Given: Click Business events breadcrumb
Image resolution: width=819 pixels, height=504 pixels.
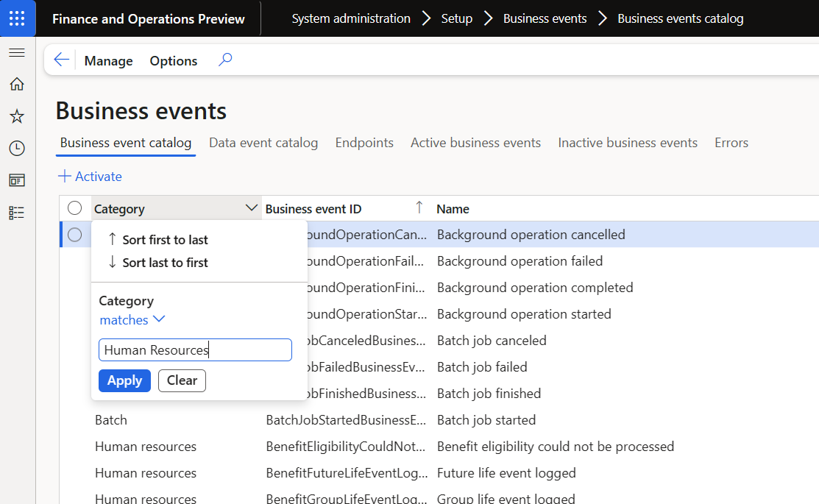Looking at the screenshot, I should click(x=545, y=18).
